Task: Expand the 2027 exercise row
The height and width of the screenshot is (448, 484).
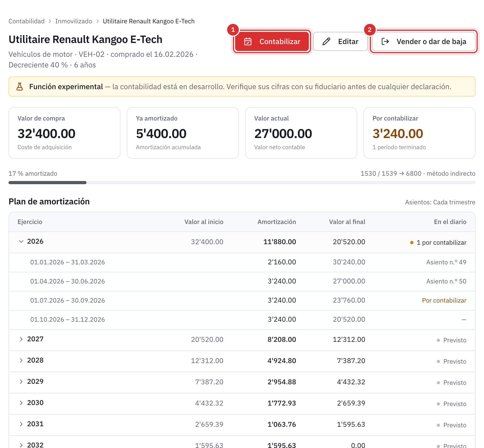Action: (x=21, y=339)
